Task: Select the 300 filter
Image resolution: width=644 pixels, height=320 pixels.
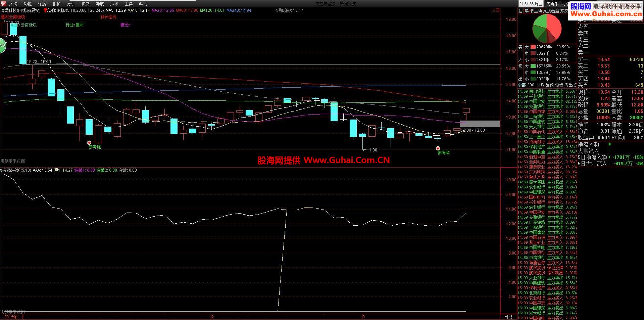Action: [531, 85]
